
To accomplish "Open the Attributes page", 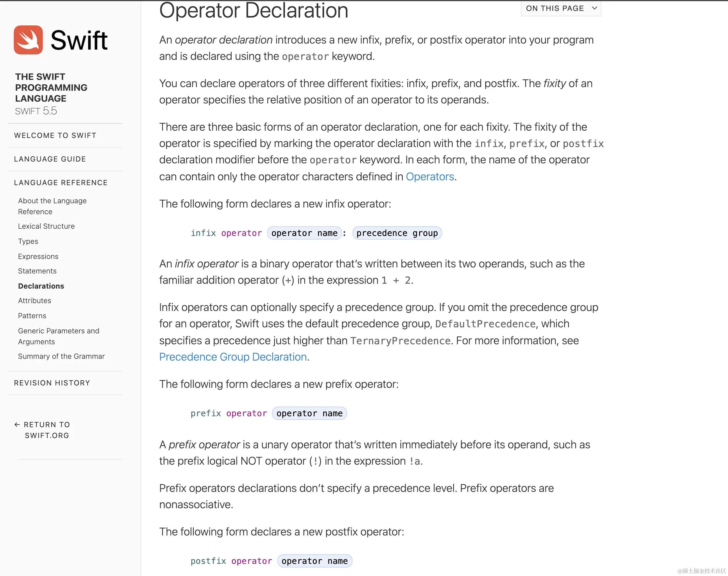I will click(35, 301).
